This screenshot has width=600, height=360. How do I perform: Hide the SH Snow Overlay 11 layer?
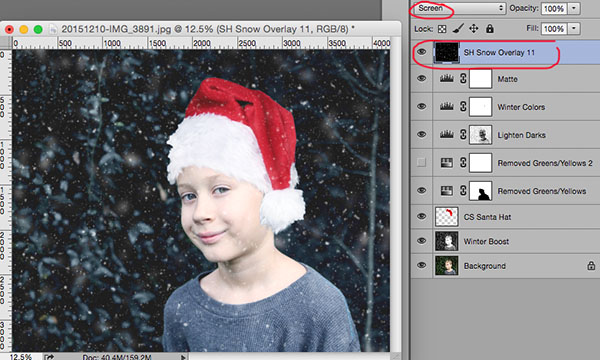coord(421,52)
